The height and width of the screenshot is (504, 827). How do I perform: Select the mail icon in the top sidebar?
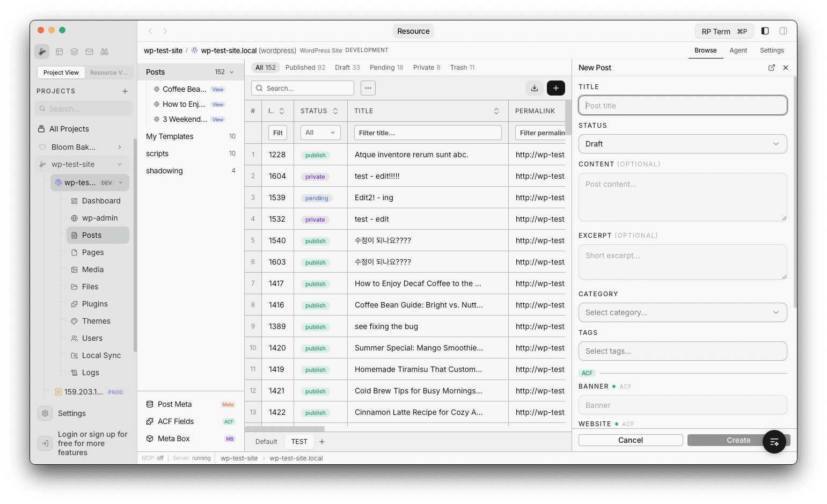click(x=89, y=52)
